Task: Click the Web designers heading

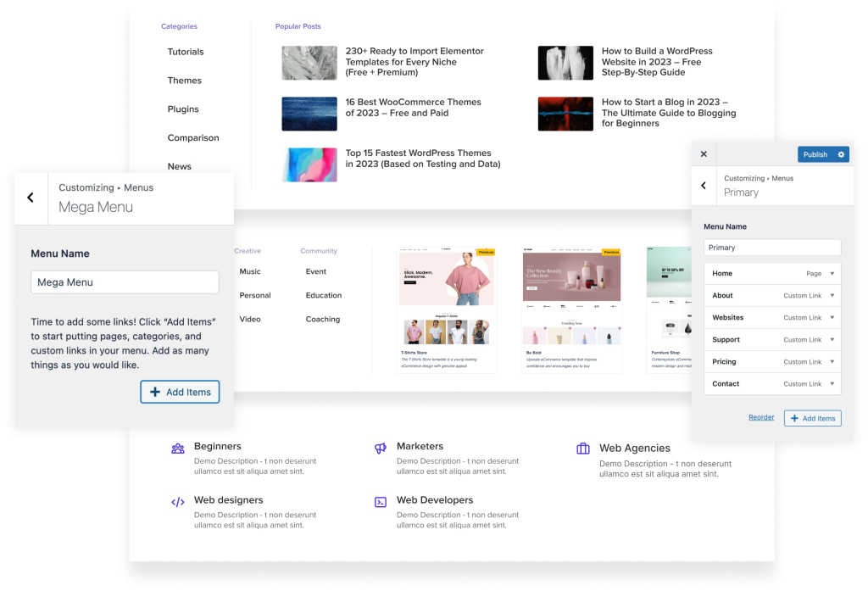Action: [228, 499]
